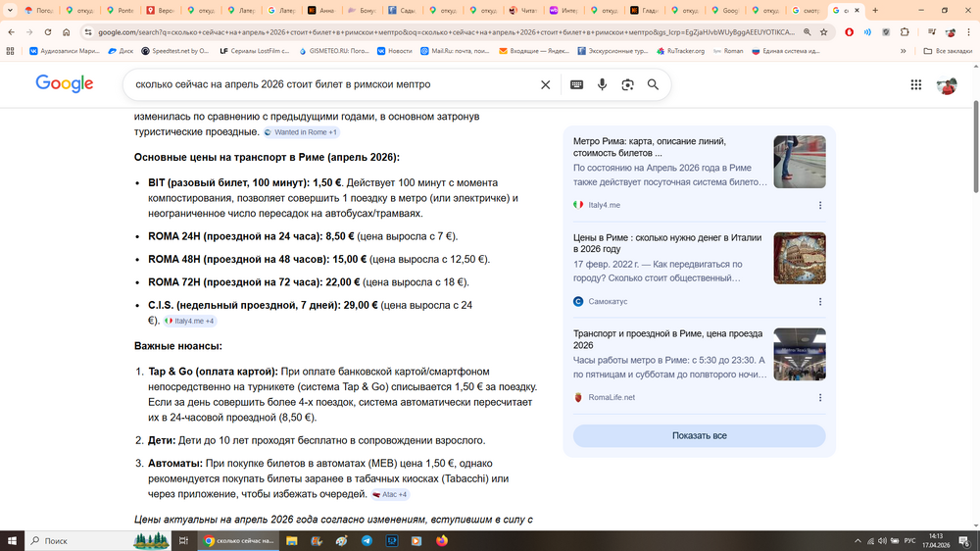Clear the Google search query
980x551 pixels.
pos(546,85)
